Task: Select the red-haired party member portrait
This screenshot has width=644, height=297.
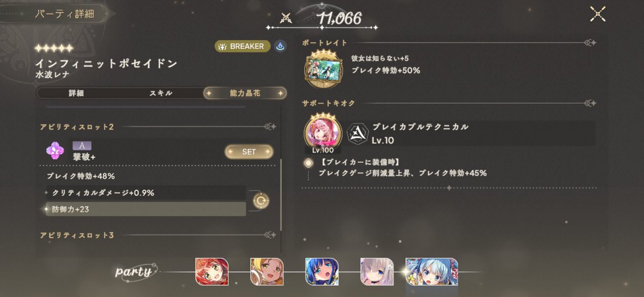Action: click(212, 271)
